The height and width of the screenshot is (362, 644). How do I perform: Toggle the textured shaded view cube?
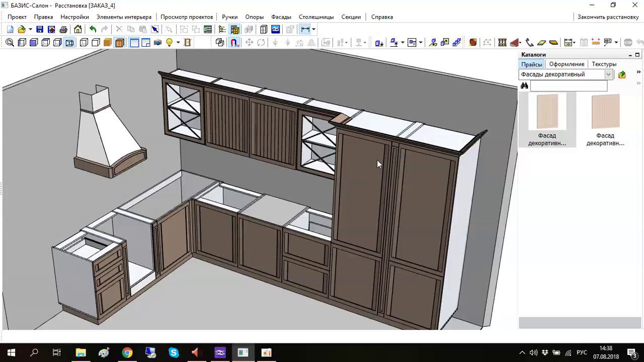click(x=119, y=43)
